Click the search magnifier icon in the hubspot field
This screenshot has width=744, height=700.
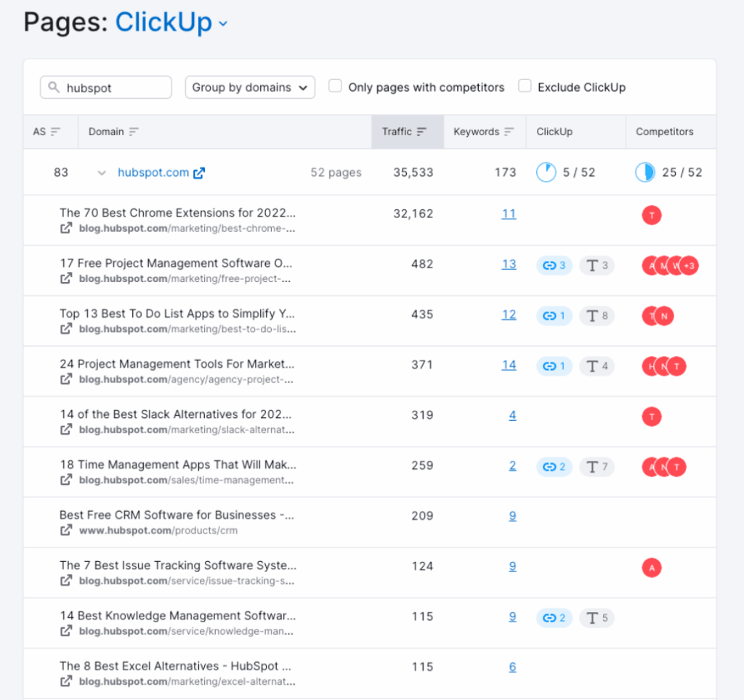pos(53,87)
